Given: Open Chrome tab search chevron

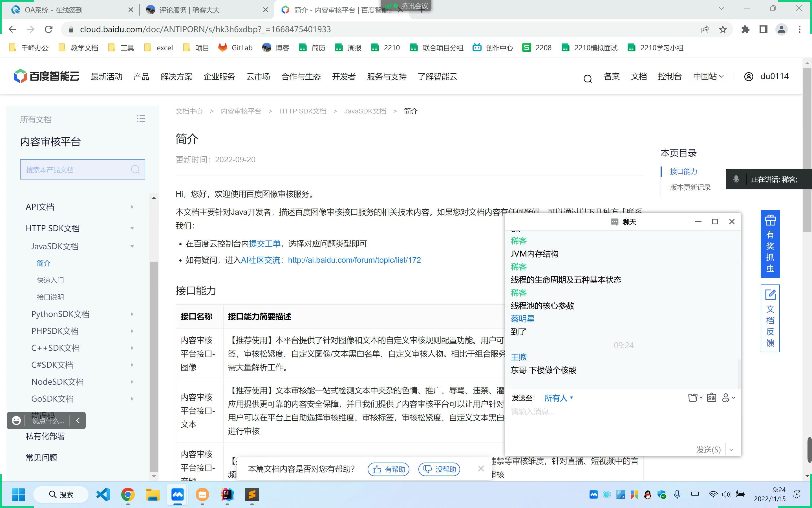Looking at the screenshot, I should (x=721, y=8).
